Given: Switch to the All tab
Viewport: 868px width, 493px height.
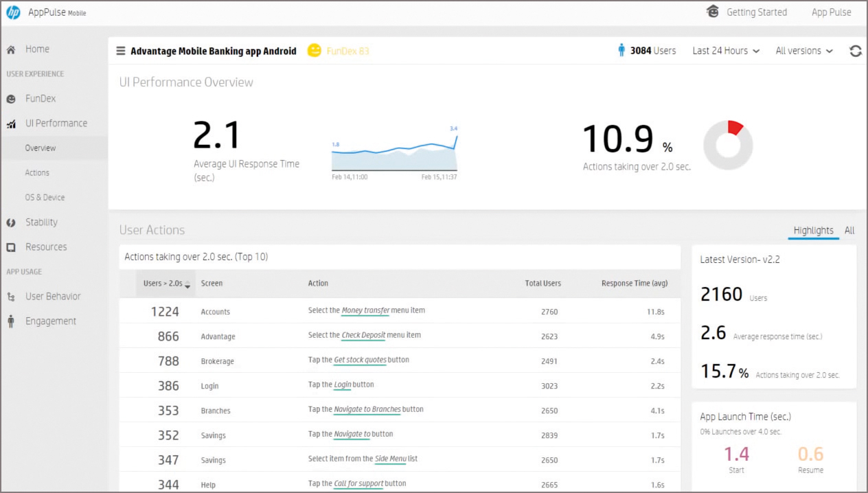Looking at the screenshot, I should 849,231.
